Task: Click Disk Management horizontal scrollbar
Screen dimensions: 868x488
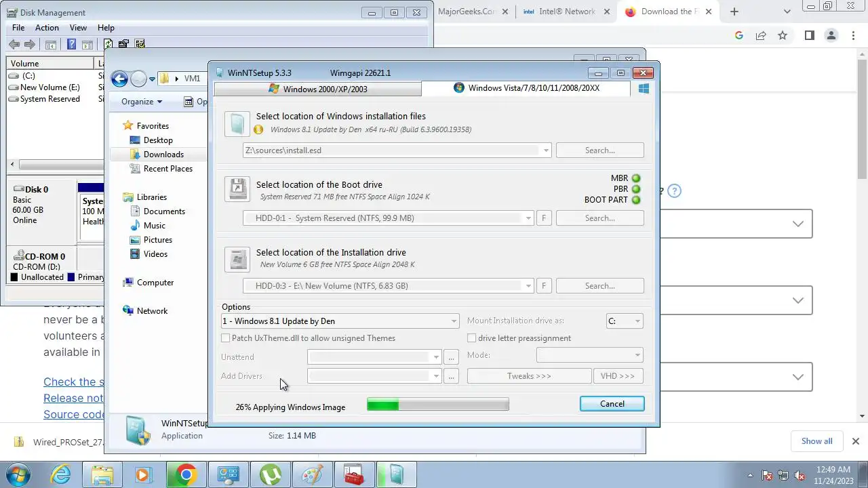Action: click(x=61, y=165)
